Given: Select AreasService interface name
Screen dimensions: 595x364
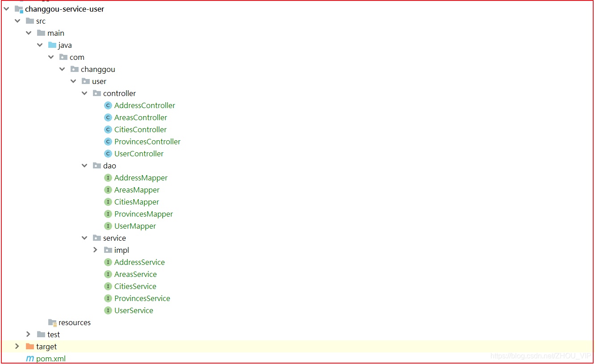Looking at the screenshot, I should click(135, 274).
